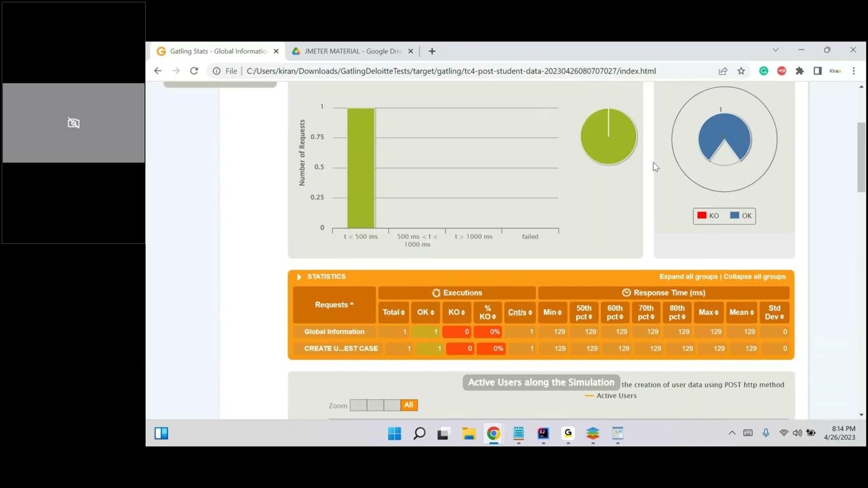Open the G app on the taskbar

[568, 433]
